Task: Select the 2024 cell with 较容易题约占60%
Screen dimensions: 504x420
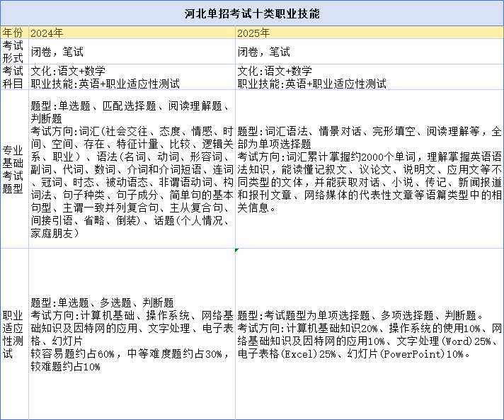Action: click(x=132, y=334)
